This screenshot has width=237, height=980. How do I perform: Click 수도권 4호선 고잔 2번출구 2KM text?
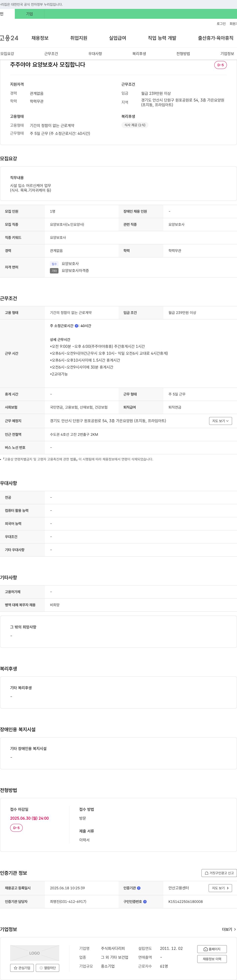click(74, 435)
